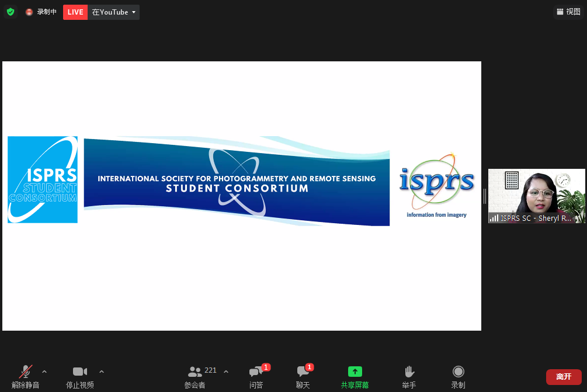Click the signal strength icon on speaker video

point(494,218)
